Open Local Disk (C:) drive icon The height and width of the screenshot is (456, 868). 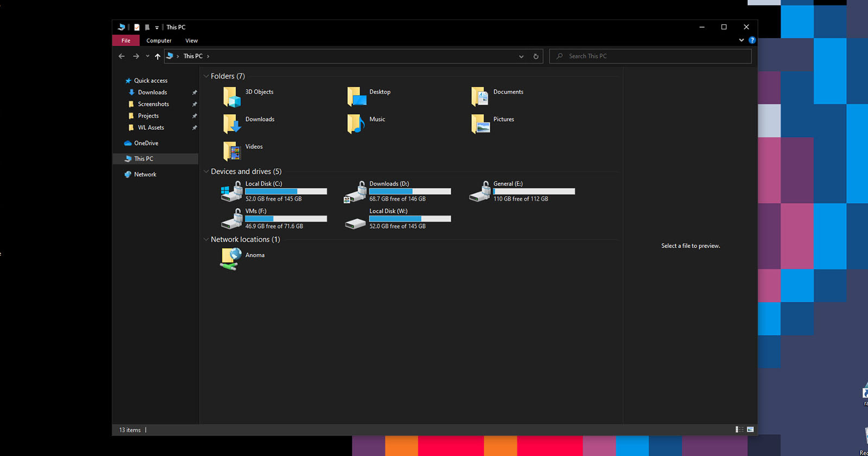click(x=232, y=192)
